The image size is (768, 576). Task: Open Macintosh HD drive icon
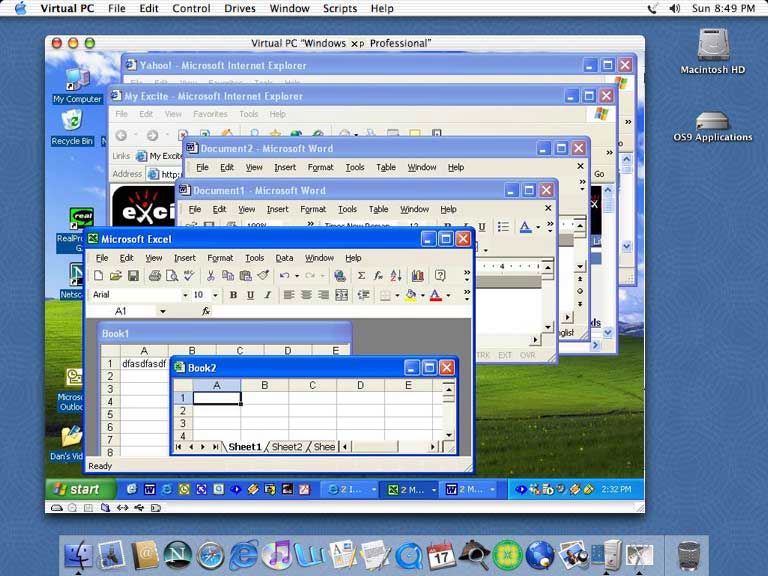[713, 51]
